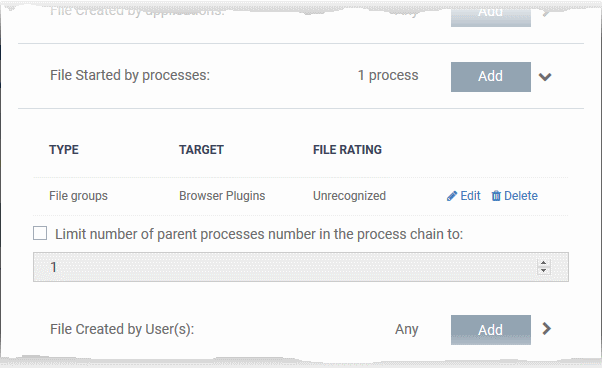Select the Browser Plugins target cell
This screenshot has width=602, height=368.
tap(222, 196)
